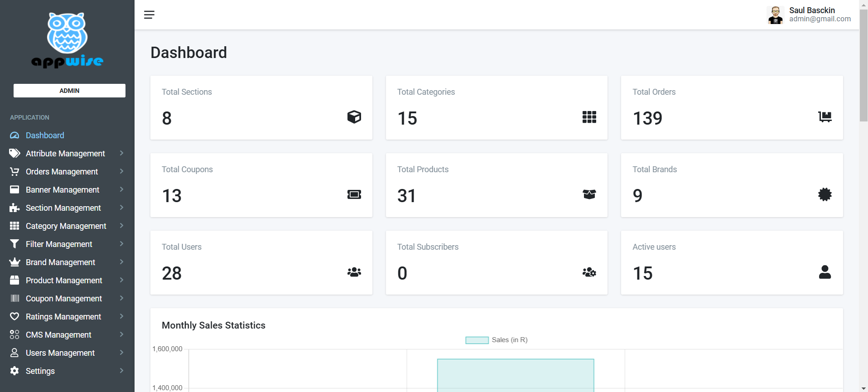Click the page vertical scrollbar thumb
The image size is (868, 392).
coord(863,65)
